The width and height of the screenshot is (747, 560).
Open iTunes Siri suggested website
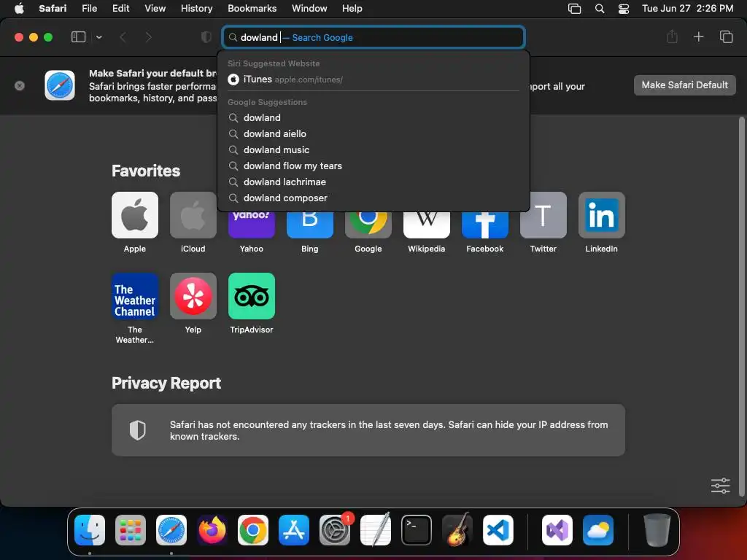[373, 79]
